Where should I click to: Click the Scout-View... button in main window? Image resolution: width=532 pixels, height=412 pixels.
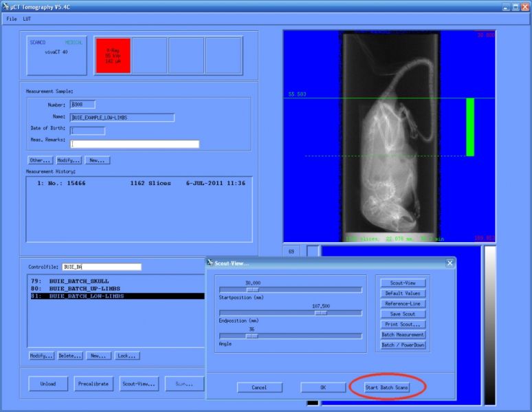(139, 384)
